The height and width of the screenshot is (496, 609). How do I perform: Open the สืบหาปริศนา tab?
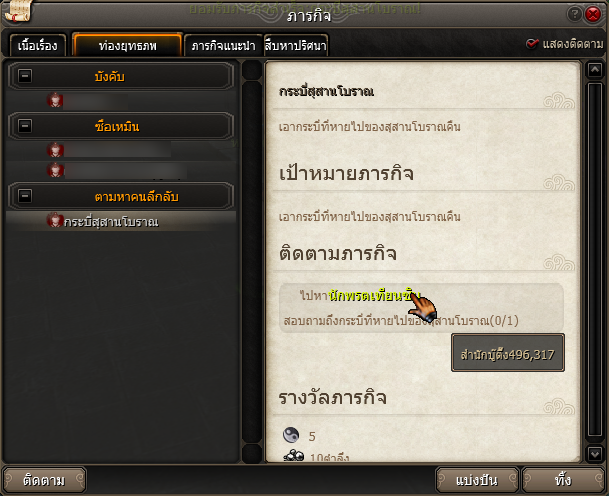click(x=296, y=45)
